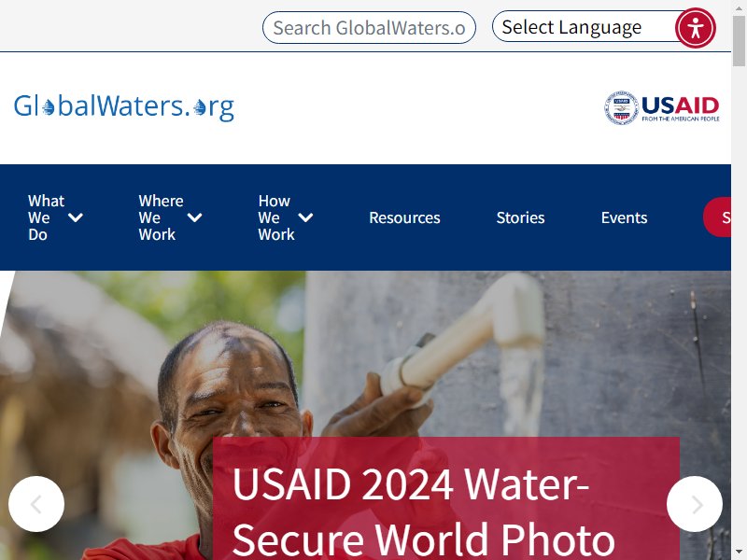
Task: Open the What We Do menu
Action: (46, 217)
